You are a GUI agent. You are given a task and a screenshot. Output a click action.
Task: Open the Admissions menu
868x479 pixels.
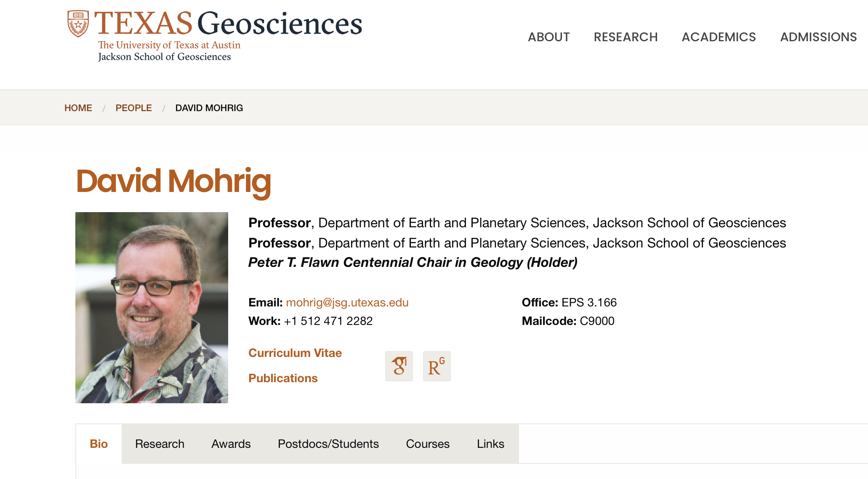818,37
